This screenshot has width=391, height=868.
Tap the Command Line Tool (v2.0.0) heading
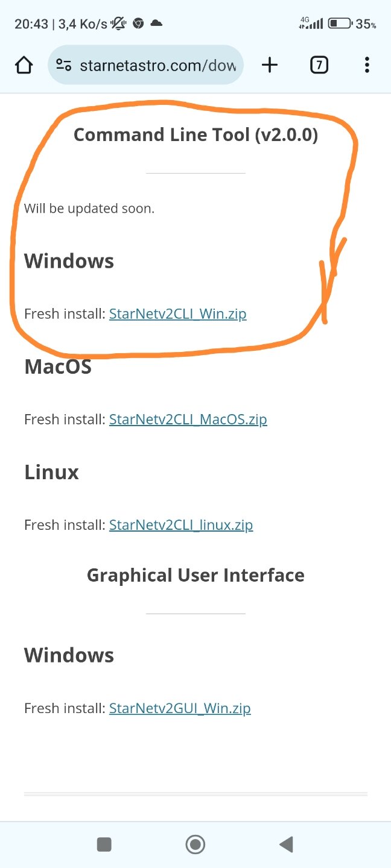[195, 134]
